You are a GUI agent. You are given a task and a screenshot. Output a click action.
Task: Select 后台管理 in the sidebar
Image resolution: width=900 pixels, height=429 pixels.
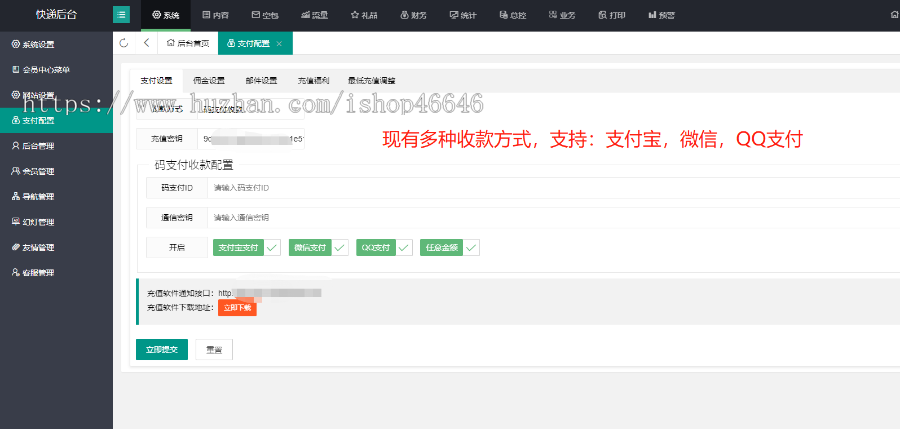pos(56,146)
